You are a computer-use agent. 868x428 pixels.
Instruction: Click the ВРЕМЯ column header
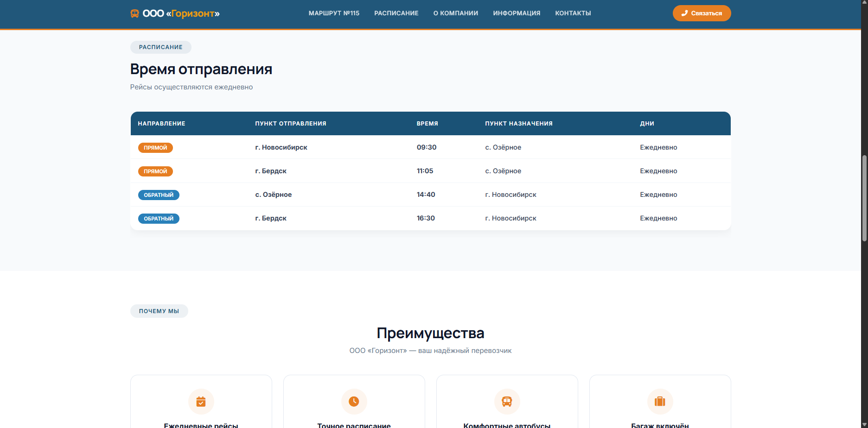(427, 124)
